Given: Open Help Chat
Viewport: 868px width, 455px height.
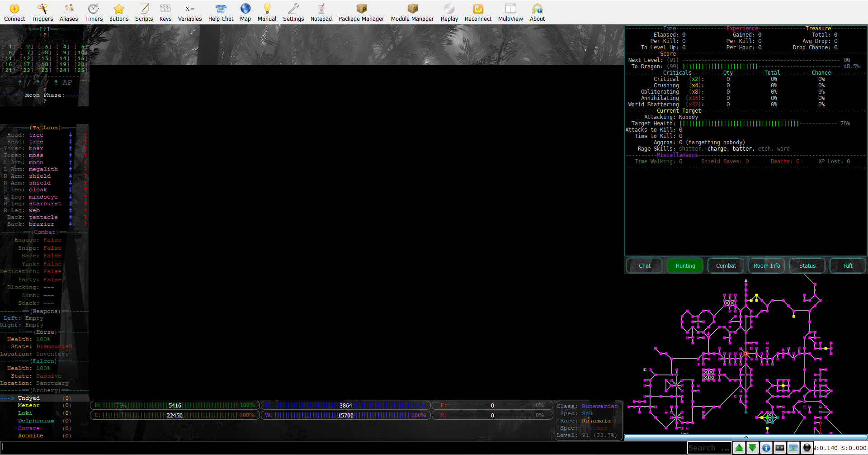Looking at the screenshot, I should (x=221, y=13).
